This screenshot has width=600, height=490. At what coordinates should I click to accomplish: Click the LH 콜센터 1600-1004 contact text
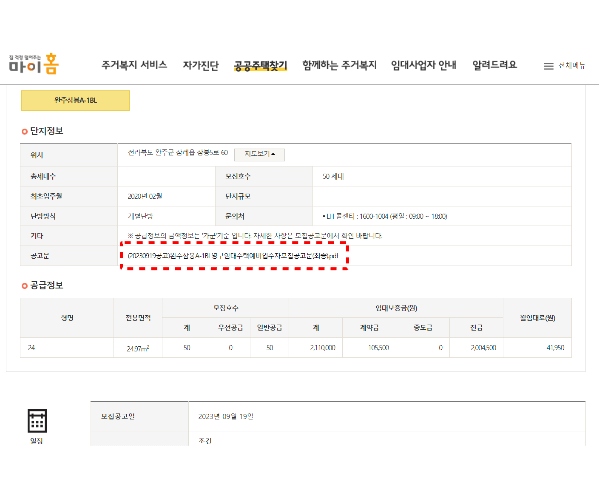[385, 217]
